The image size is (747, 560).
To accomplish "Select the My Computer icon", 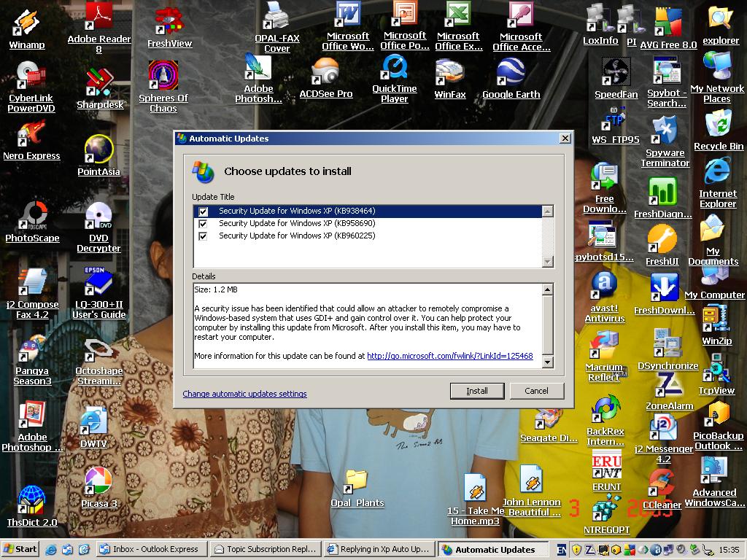I will (715, 284).
